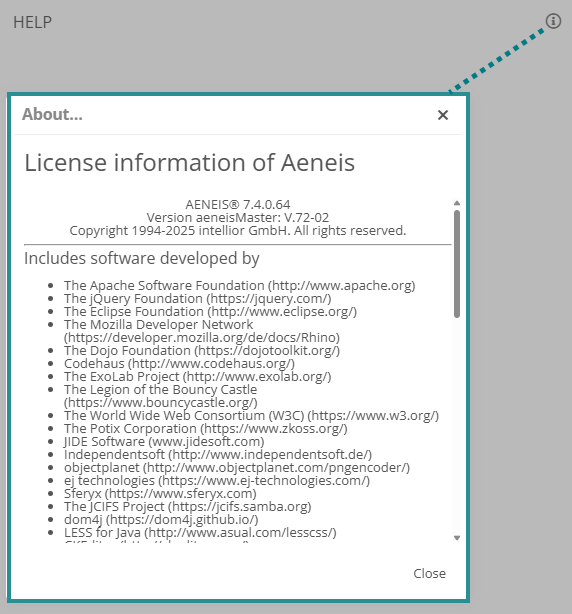Click Legion of the Bouncy Castle entry

click(161, 396)
